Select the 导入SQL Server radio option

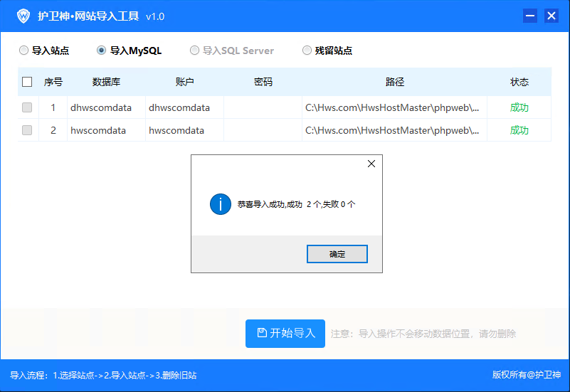click(x=194, y=51)
